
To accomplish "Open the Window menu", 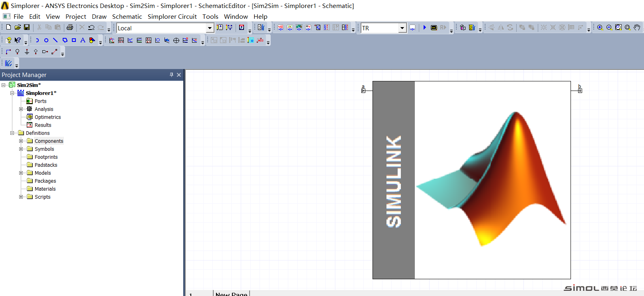I will 236,16.
